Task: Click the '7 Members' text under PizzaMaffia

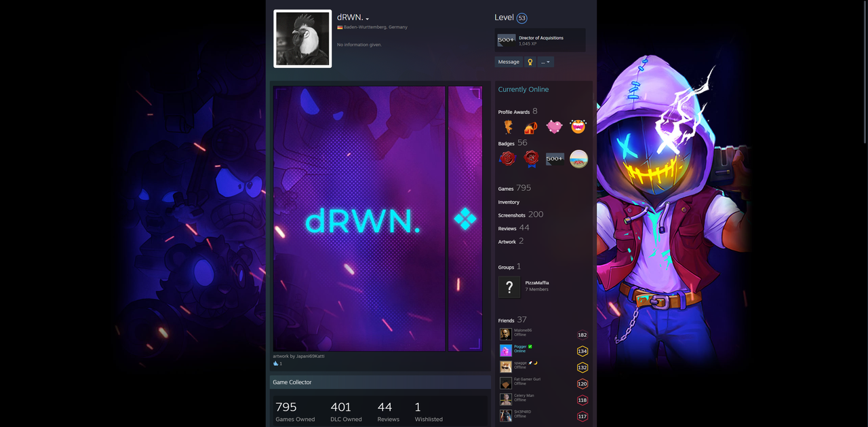Action: (537, 289)
